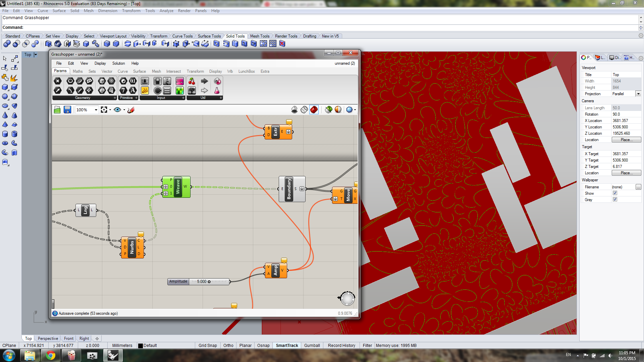Expand the Primitive panel with plus icon
Screen dimensions: 644x362
136,98
